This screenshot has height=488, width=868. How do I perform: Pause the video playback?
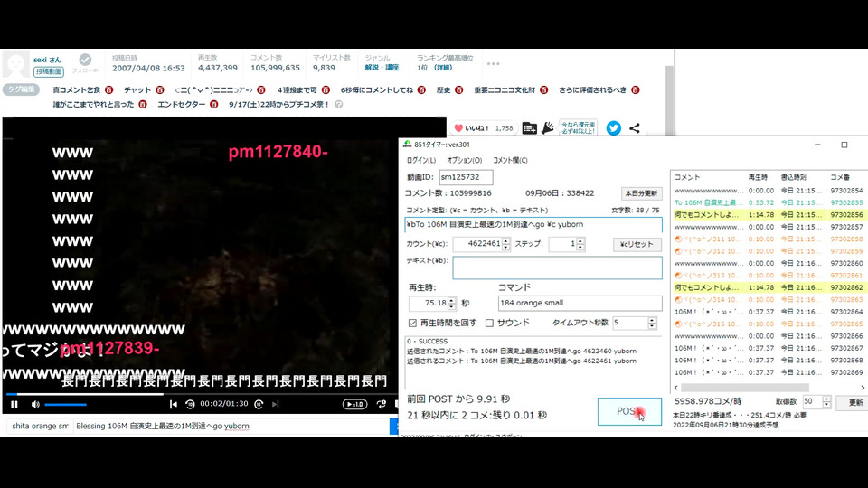(14, 405)
